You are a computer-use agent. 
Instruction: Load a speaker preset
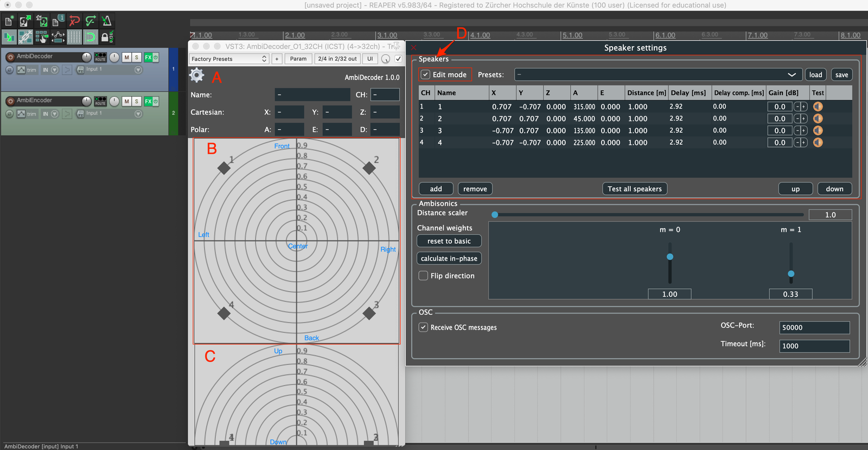point(815,74)
